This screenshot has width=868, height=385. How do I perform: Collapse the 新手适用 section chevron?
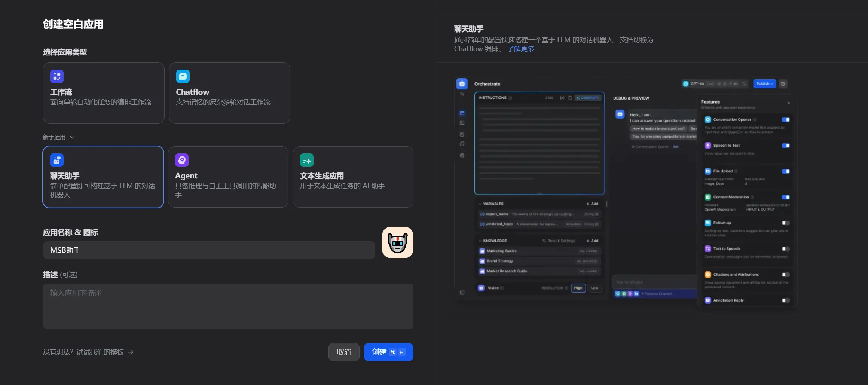[72, 137]
